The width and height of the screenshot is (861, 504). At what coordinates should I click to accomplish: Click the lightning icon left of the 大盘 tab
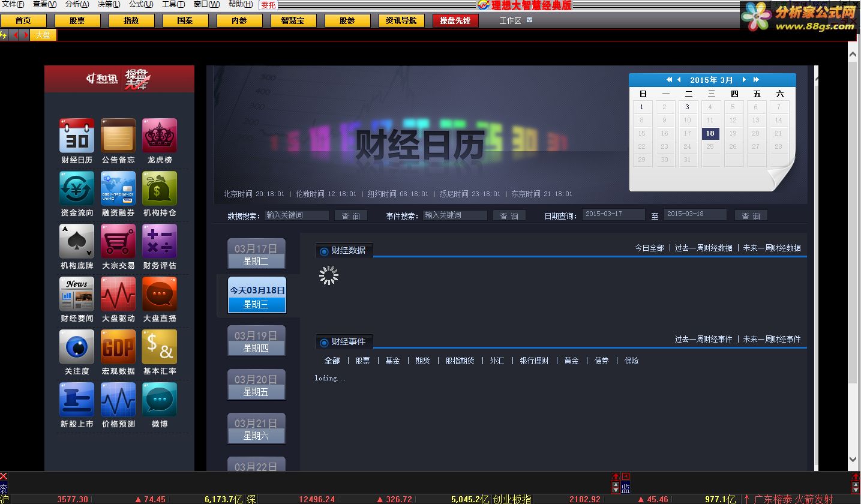(x=4, y=35)
